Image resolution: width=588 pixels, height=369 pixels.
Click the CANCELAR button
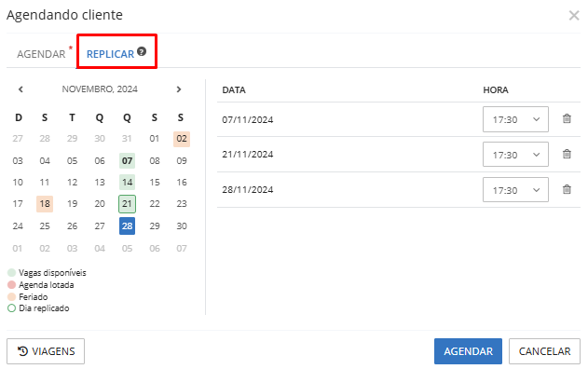(x=544, y=351)
